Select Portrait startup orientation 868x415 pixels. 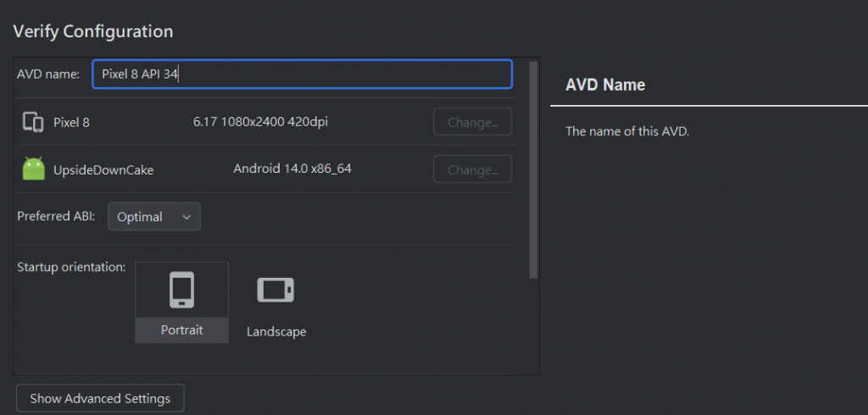coord(181,302)
